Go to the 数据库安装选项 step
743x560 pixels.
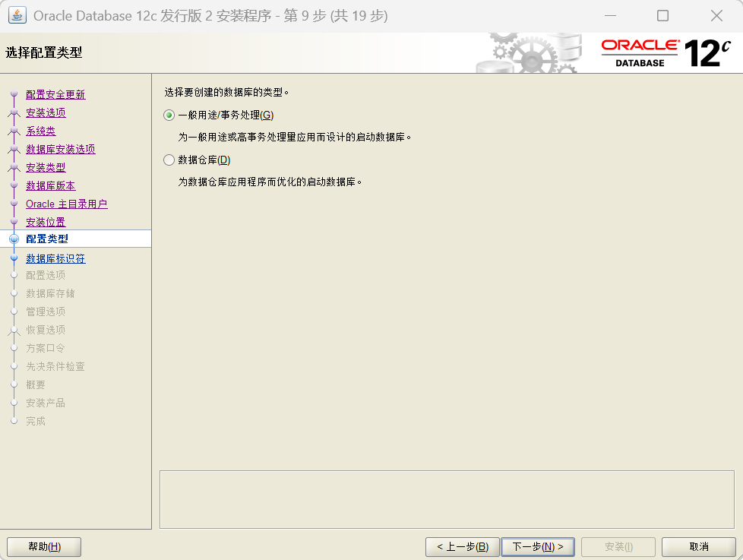(x=61, y=149)
